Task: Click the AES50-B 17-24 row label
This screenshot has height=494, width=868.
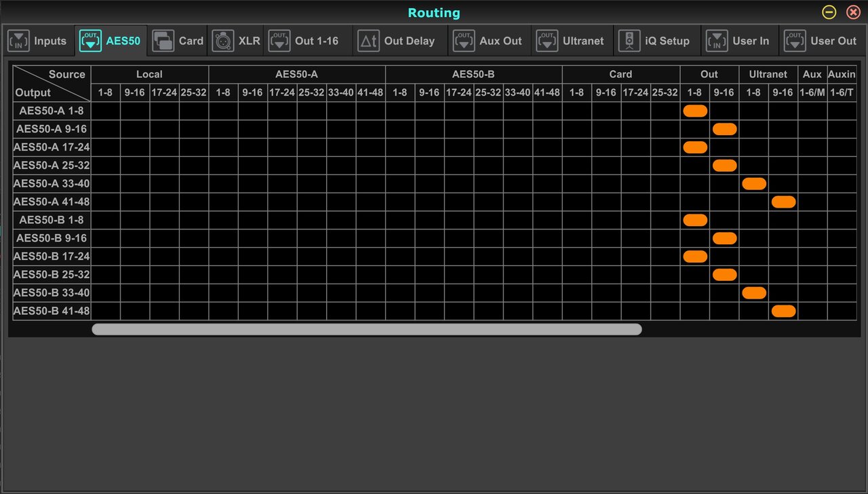Action: [52, 256]
